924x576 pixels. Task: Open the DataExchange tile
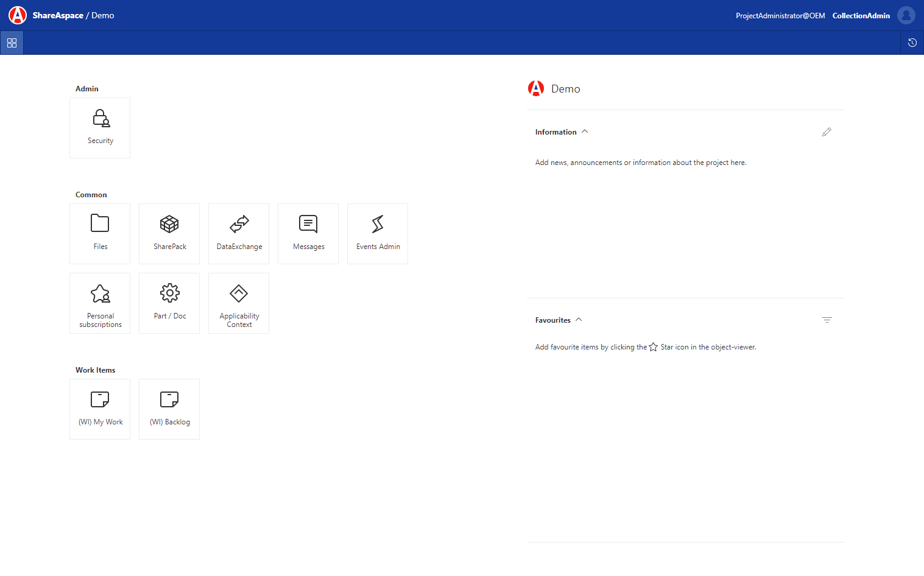(x=238, y=233)
